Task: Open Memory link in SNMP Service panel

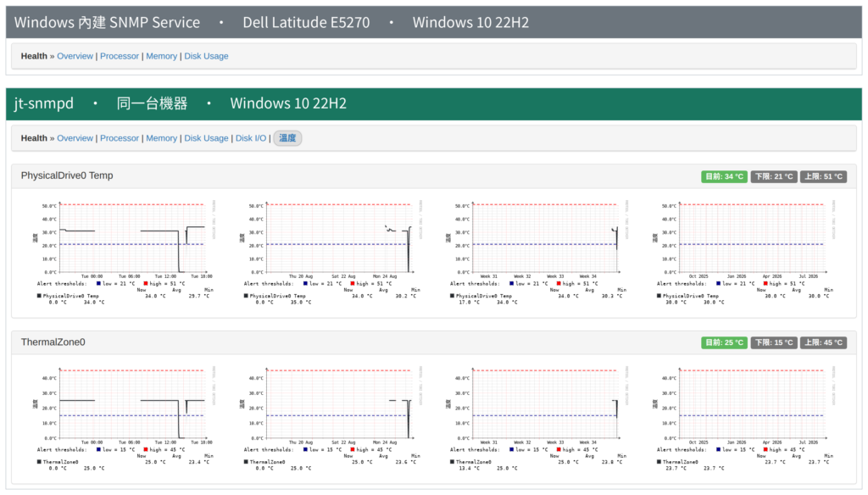Action: (x=161, y=56)
